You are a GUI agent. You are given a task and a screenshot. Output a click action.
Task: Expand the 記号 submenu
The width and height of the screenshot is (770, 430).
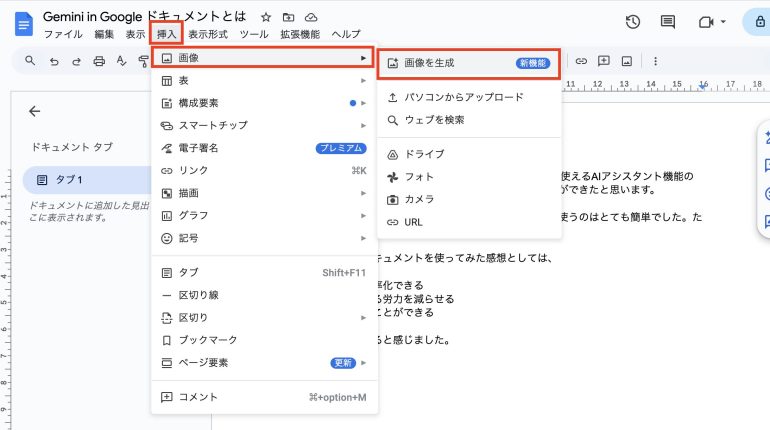[x=264, y=238]
